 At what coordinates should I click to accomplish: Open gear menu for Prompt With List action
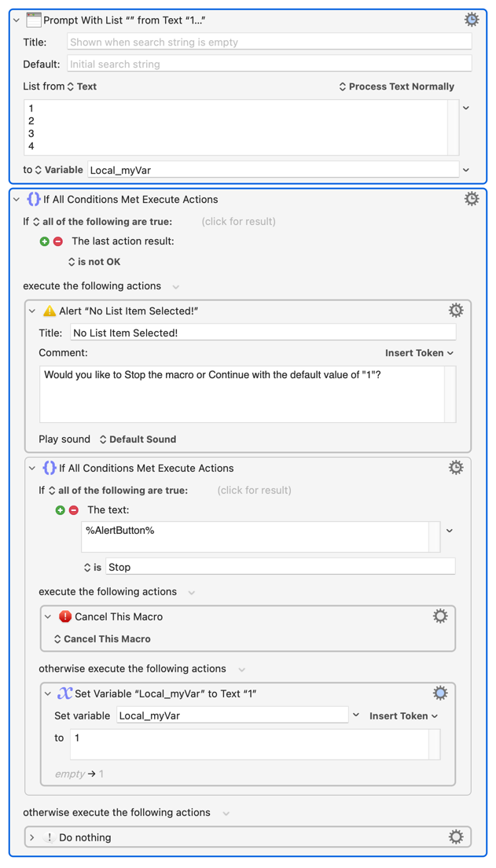471,20
